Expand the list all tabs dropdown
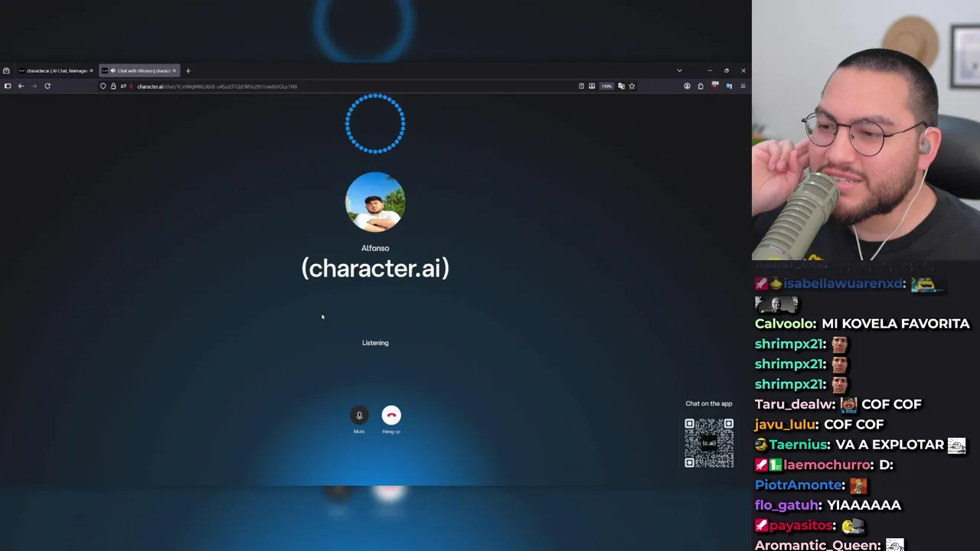 679,70
